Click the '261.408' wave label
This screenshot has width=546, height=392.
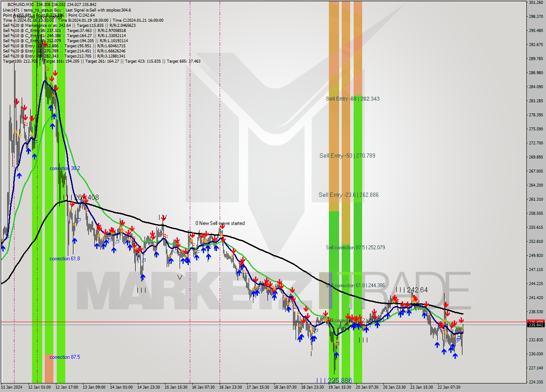point(87,198)
